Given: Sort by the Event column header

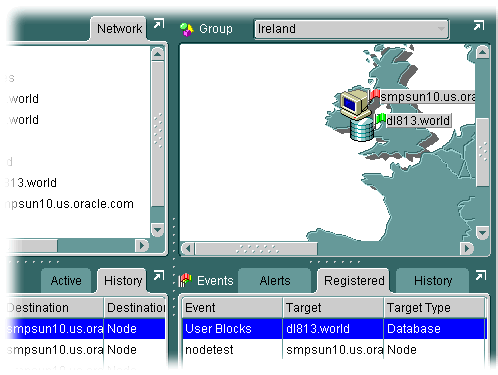Looking at the screenshot, I should tap(233, 308).
